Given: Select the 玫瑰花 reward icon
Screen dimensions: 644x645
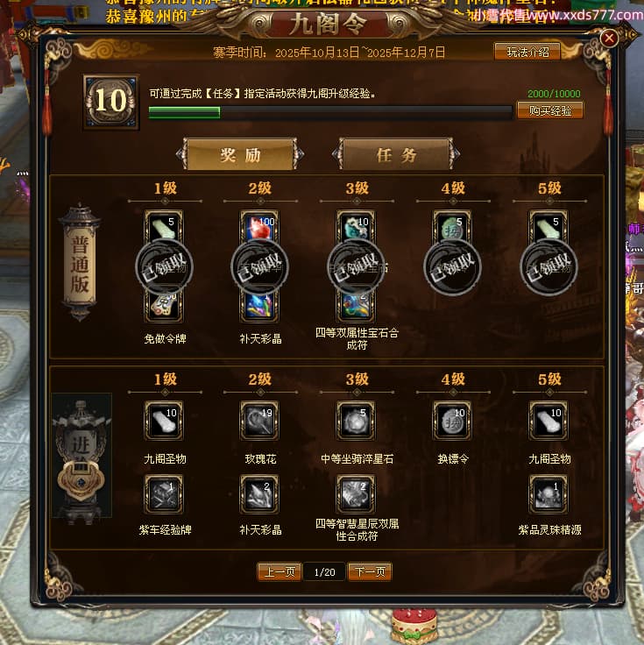Looking at the screenshot, I should (259, 421).
